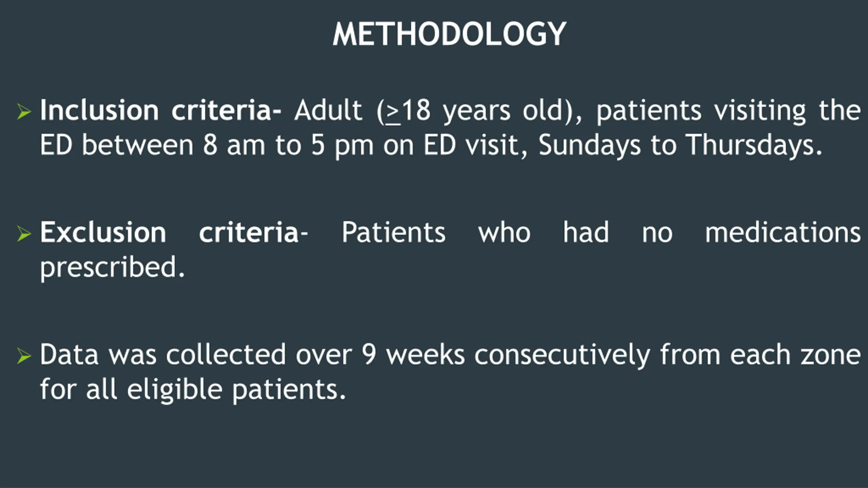The image size is (868, 488).
Task: Select the bold 'Exclusion criteria-' heading
Action: click(174, 232)
